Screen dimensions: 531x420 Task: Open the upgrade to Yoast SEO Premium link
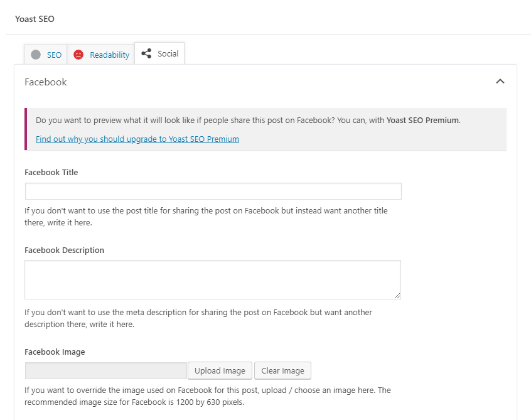click(137, 139)
